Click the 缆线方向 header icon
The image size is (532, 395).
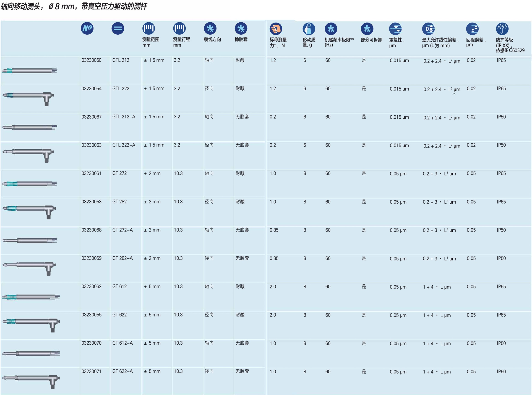pyautogui.click(x=210, y=29)
